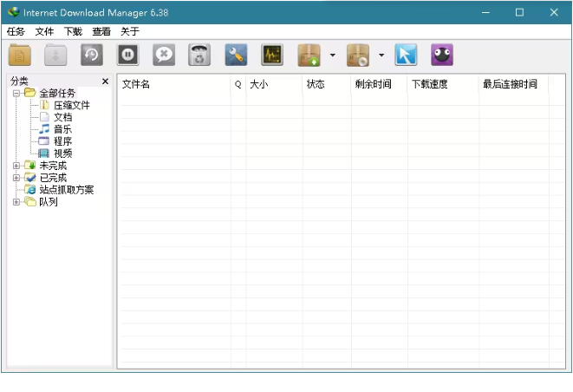Open dropdown arrow beside start queue icon
Viewport: 573px width, 392px height.
coord(333,56)
